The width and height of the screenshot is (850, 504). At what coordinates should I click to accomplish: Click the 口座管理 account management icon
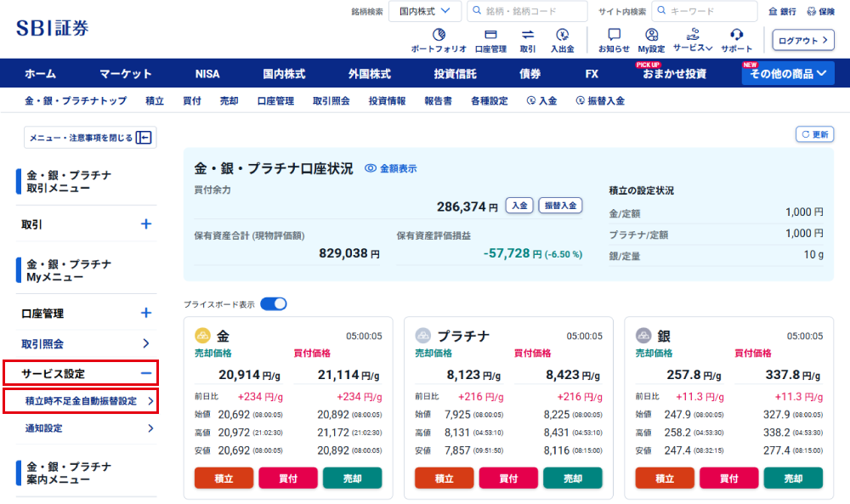490,36
